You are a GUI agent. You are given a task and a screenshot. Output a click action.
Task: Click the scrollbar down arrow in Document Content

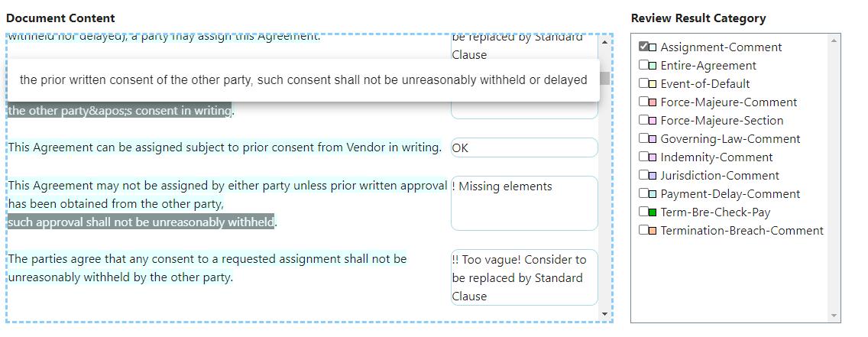(x=604, y=314)
